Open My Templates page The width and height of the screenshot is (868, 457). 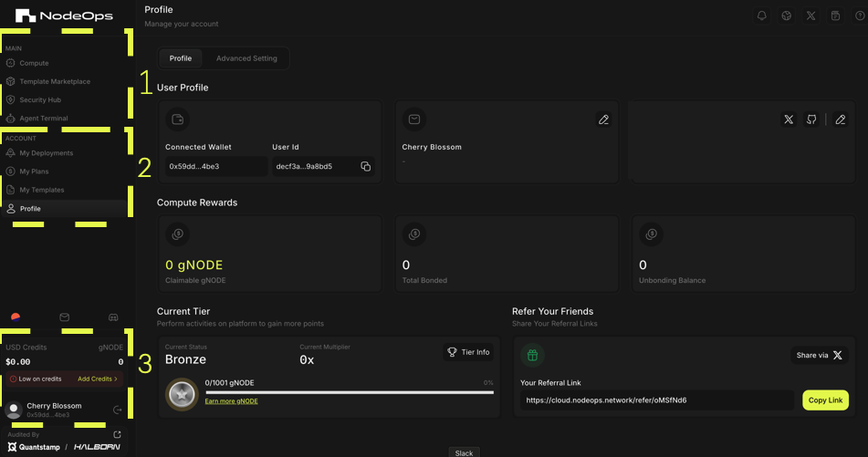41,190
